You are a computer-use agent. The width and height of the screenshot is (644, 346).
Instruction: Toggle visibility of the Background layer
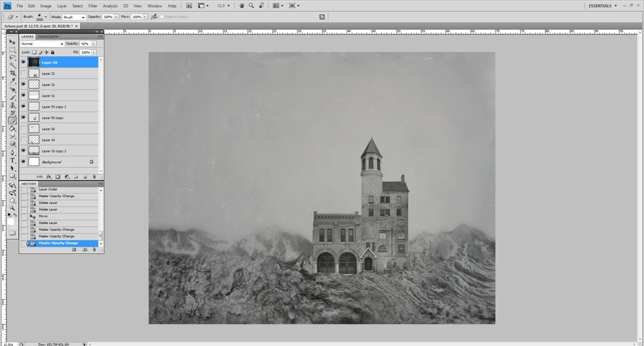23,162
